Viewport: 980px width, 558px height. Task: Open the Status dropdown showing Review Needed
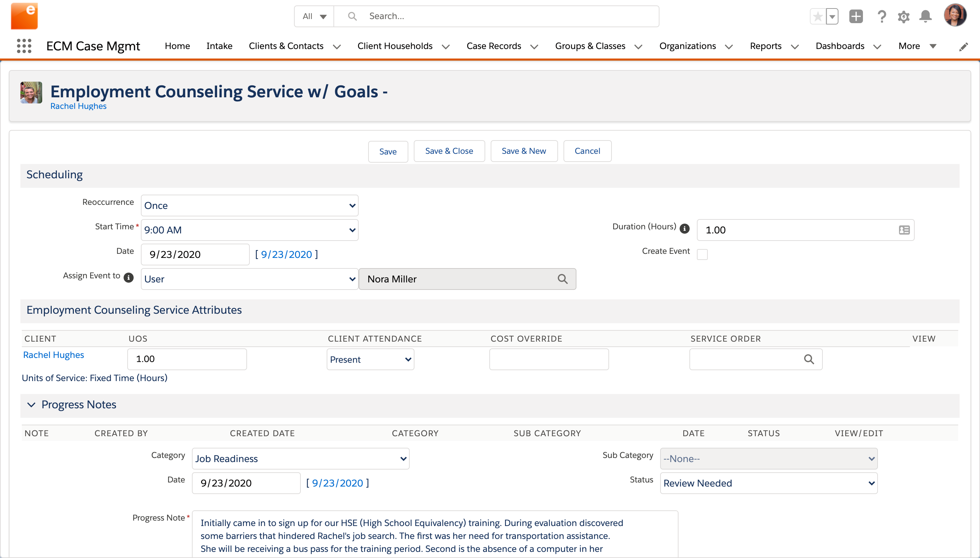point(768,483)
